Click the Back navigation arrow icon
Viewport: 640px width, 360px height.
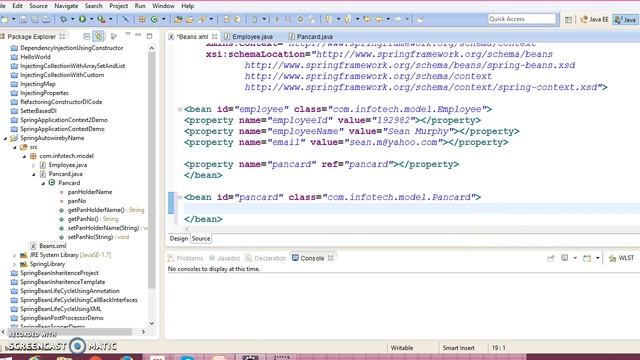tap(379, 19)
